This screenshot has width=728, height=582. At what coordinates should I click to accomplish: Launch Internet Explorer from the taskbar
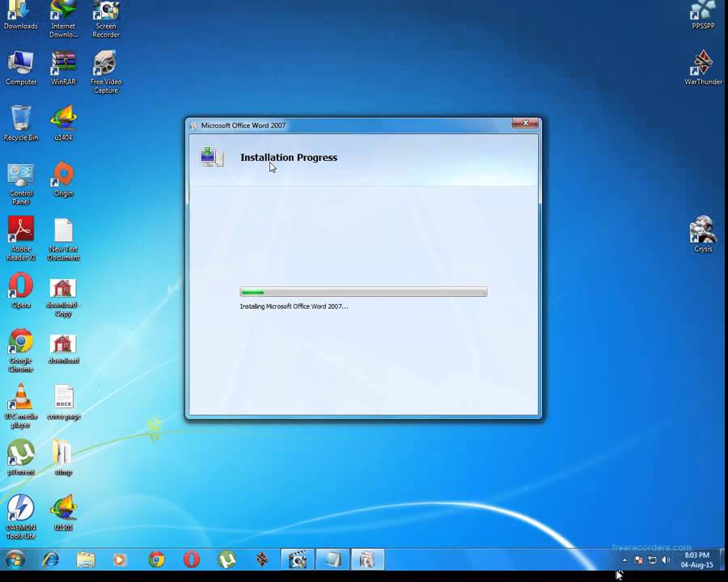point(50,559)
